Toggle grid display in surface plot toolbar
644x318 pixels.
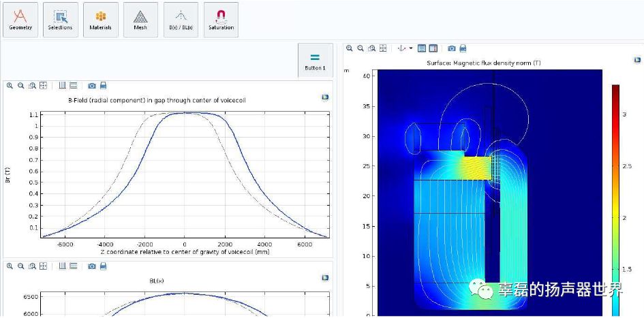(422, 48)
